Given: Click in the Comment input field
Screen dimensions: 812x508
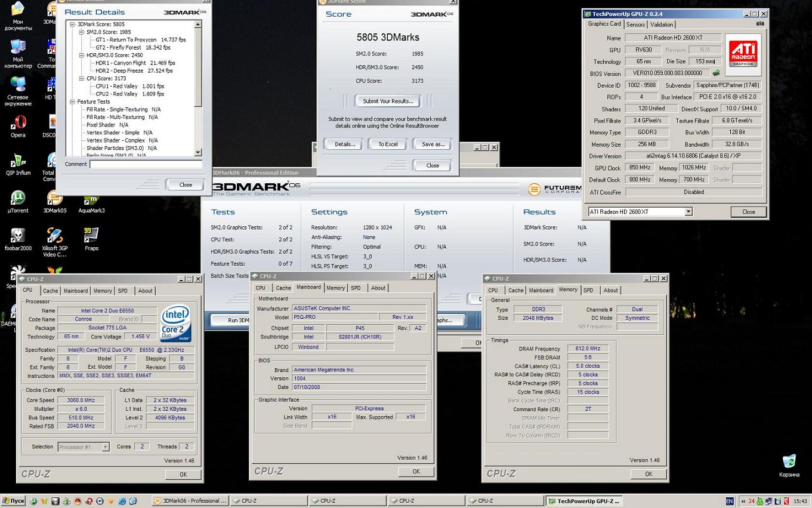Looking at the screenshot, I should pyautogui.click(x=146, y=164).
